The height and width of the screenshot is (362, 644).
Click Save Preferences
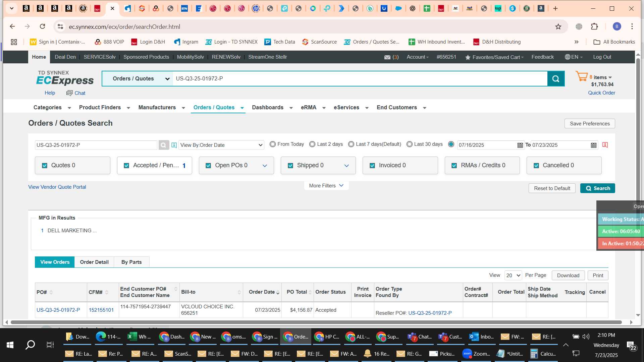(590, 124)
